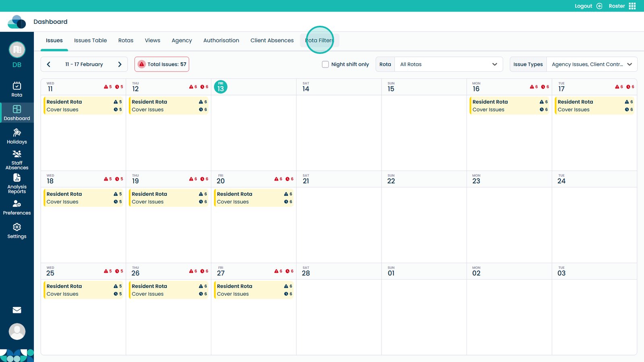Go to previous week with left chevron

49,64
